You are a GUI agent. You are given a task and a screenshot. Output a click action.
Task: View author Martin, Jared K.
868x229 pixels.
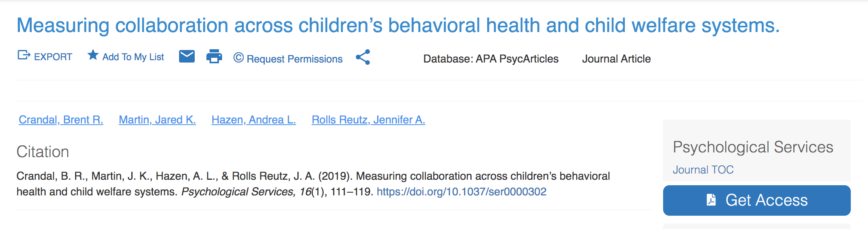157,120
